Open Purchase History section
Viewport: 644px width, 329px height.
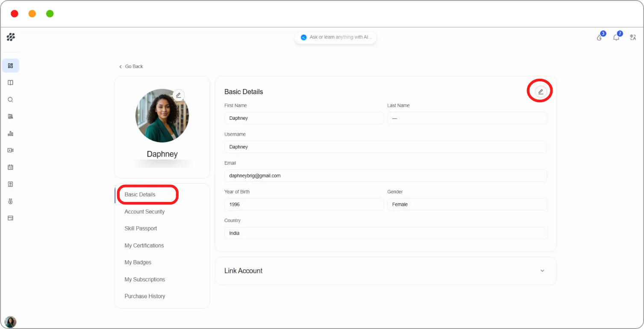tap(144, 296)
